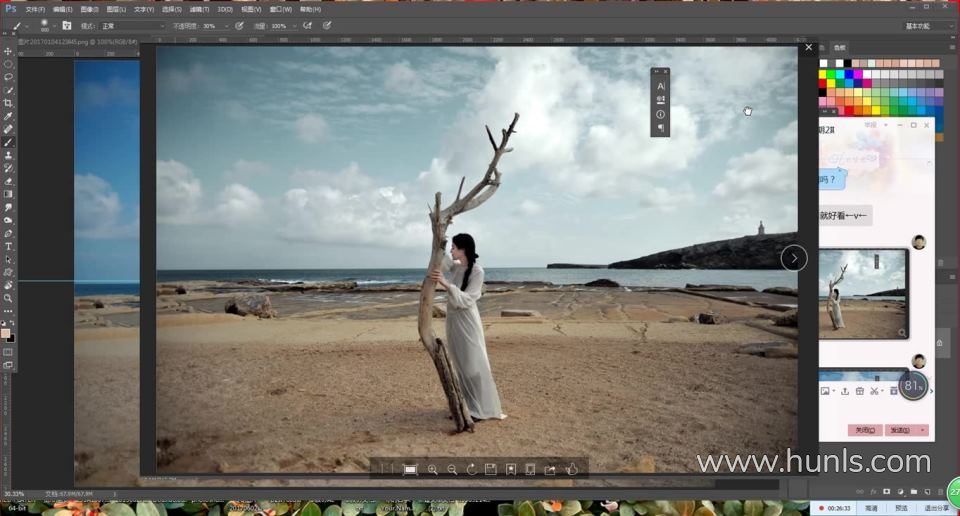The image size is (960, 516).
Task: Open the 图像(I) menu
Action: pos(89,9)
